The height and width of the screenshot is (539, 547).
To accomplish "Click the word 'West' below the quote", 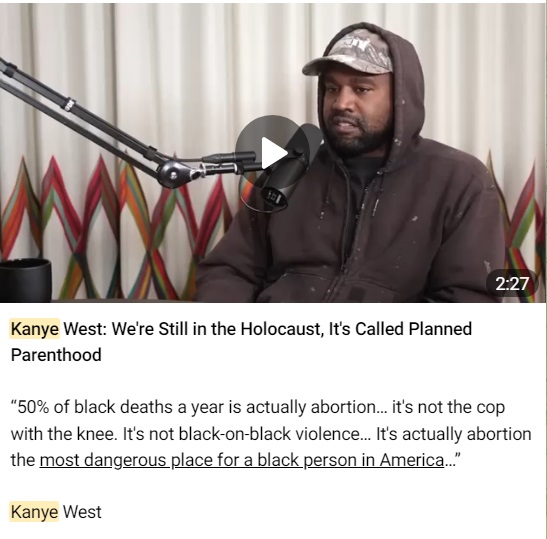I will tap(82, 512).
